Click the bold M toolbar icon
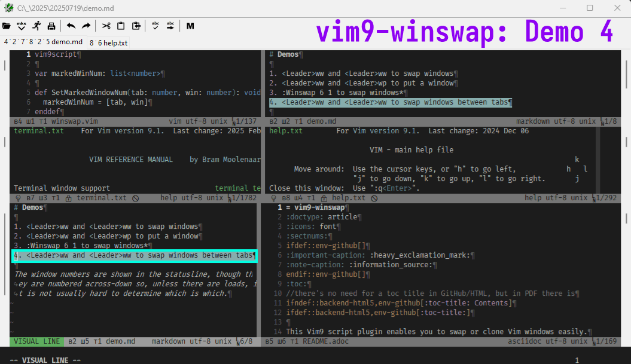631x364 pixels. 190,26
